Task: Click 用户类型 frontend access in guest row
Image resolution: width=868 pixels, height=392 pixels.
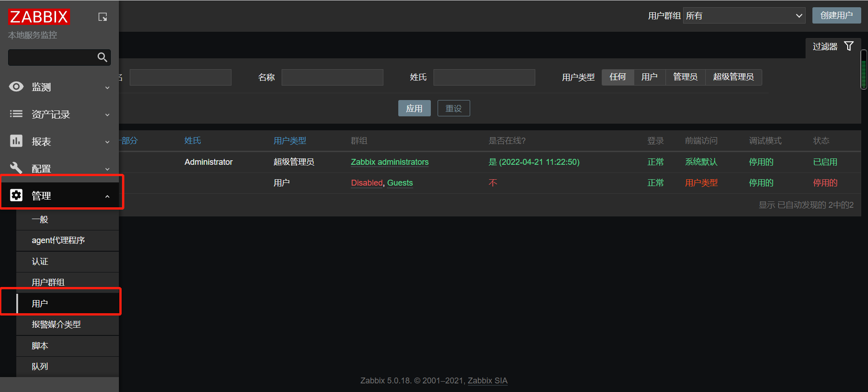Action: pos(701,183)
